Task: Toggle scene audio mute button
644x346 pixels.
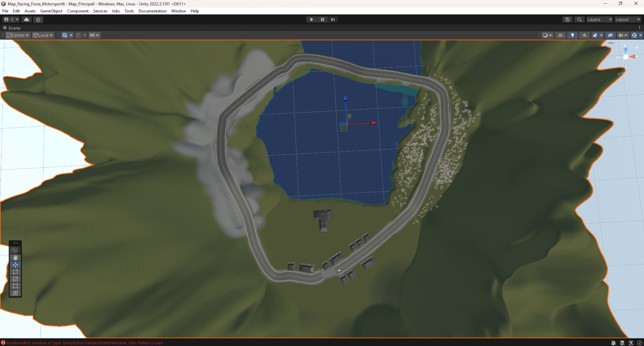Action: click(585, 35)
